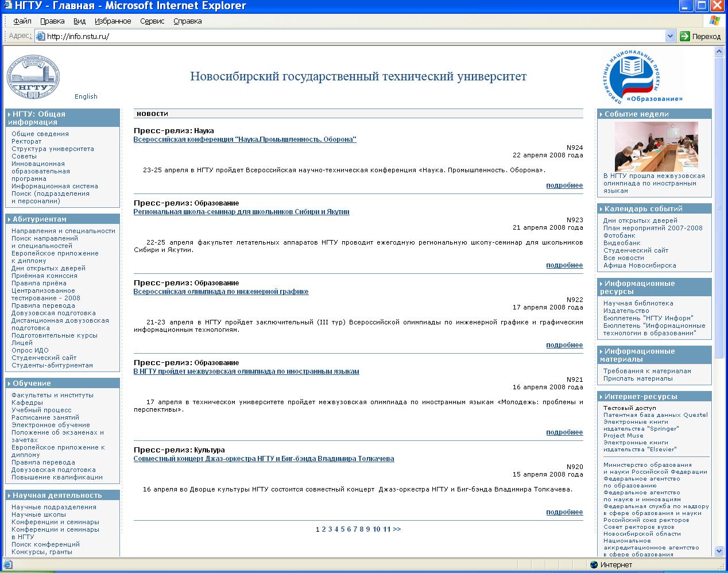Open Дни открытых дверей in Календарь событий

pos(640,220)
